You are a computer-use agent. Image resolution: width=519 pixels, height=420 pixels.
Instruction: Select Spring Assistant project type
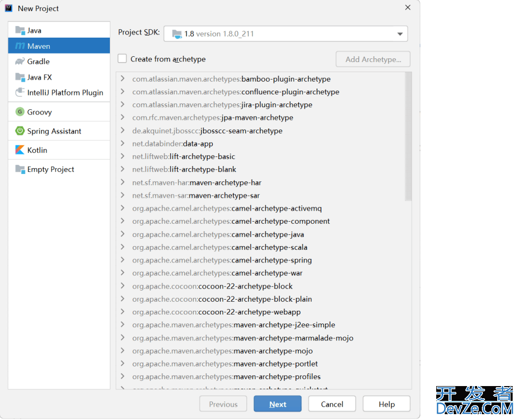pyautogui.click(x=59, y=131)
